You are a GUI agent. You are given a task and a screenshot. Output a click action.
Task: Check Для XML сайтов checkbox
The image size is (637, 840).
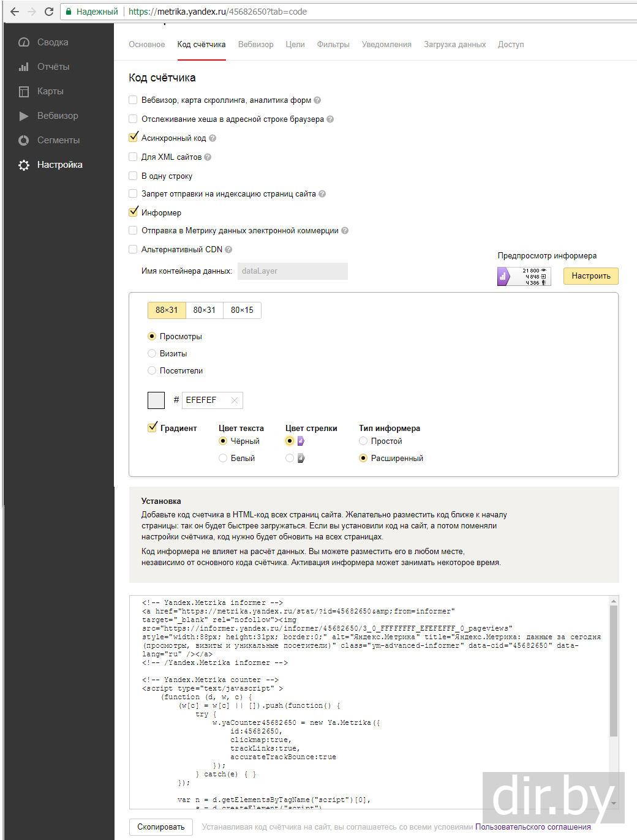133,157
